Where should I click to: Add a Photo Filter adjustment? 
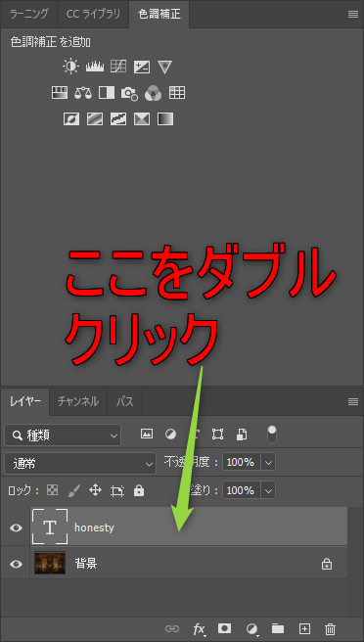point(129,93)
